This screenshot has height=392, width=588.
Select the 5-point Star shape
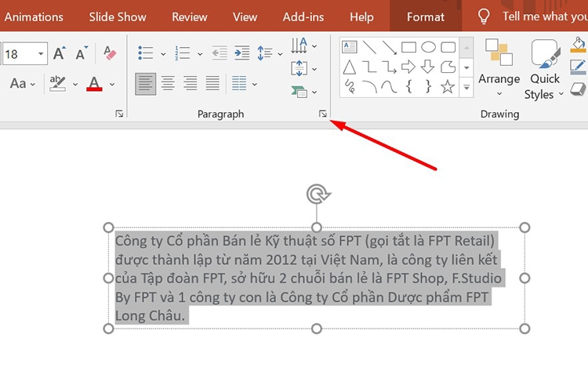coord(448,87)
